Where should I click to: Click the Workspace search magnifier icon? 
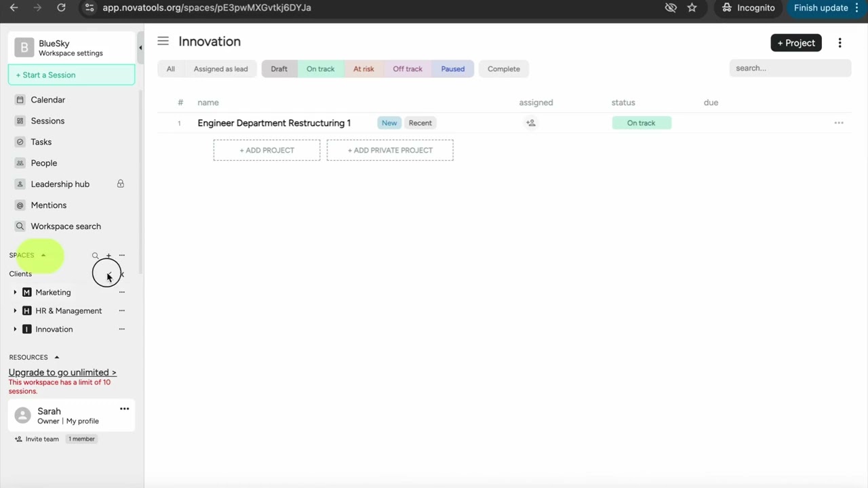tap(20, 226)
